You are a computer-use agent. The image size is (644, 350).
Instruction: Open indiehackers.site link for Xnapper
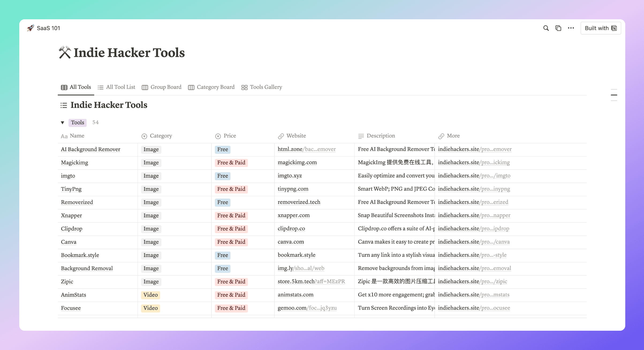point(474,215)
